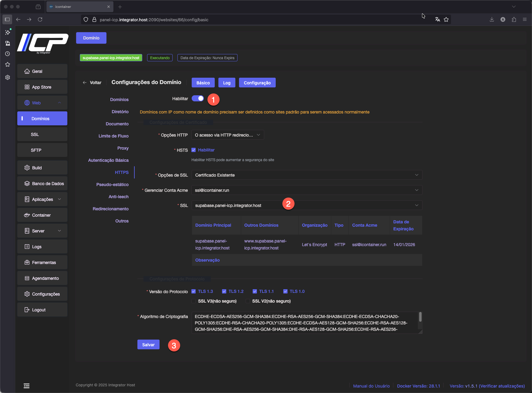This screenshot has height=393, width=532.
Task: Bookmark this page with the star icon
Action: click(x=446, y=19)
